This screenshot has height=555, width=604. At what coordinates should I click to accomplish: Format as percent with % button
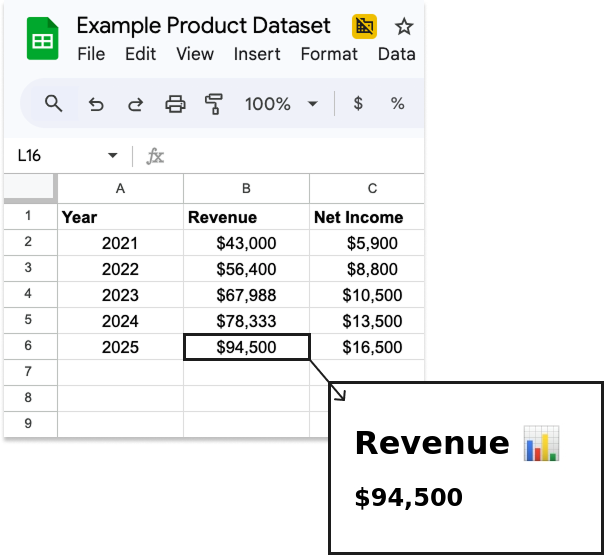coord(397,103)
